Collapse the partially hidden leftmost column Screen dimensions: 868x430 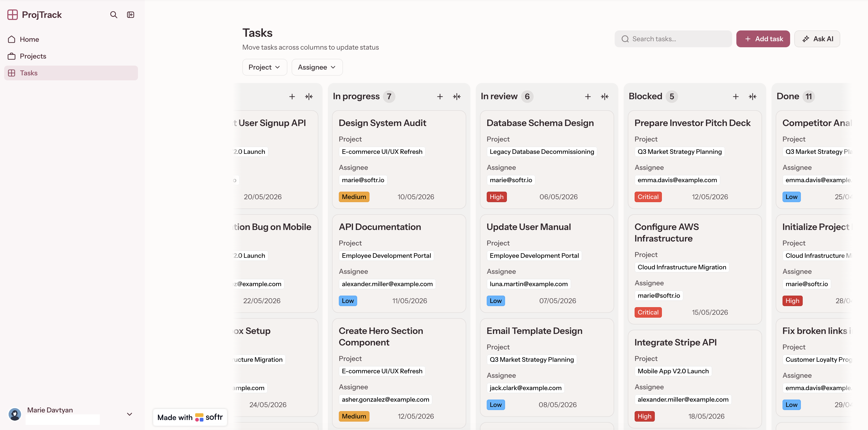click(x=309, y=96)
